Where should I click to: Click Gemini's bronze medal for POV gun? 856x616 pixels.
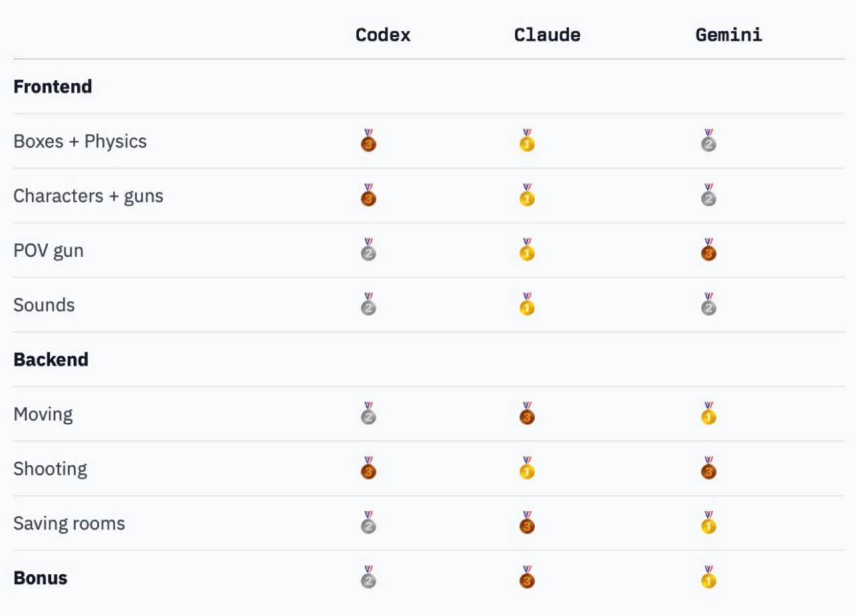pos(709,251)
